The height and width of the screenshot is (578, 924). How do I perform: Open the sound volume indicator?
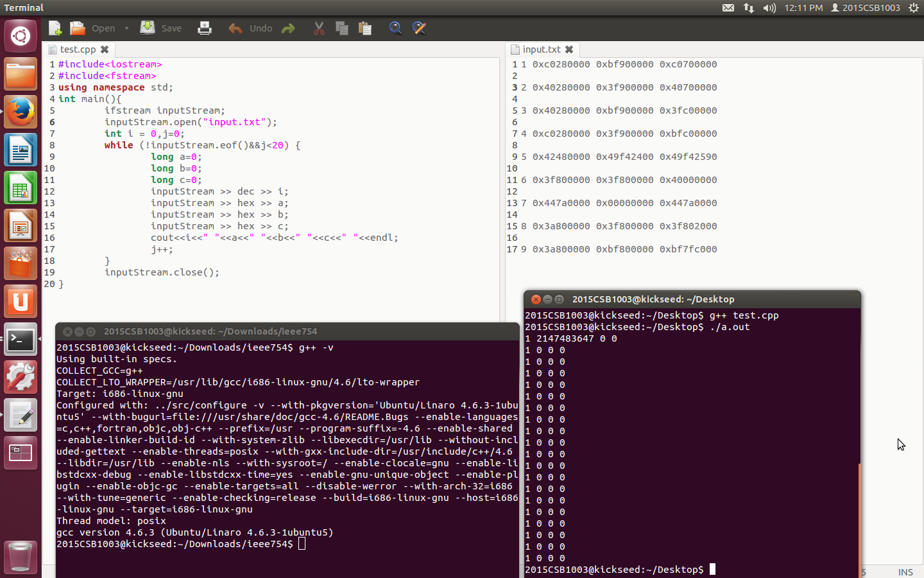coord(769,8)
